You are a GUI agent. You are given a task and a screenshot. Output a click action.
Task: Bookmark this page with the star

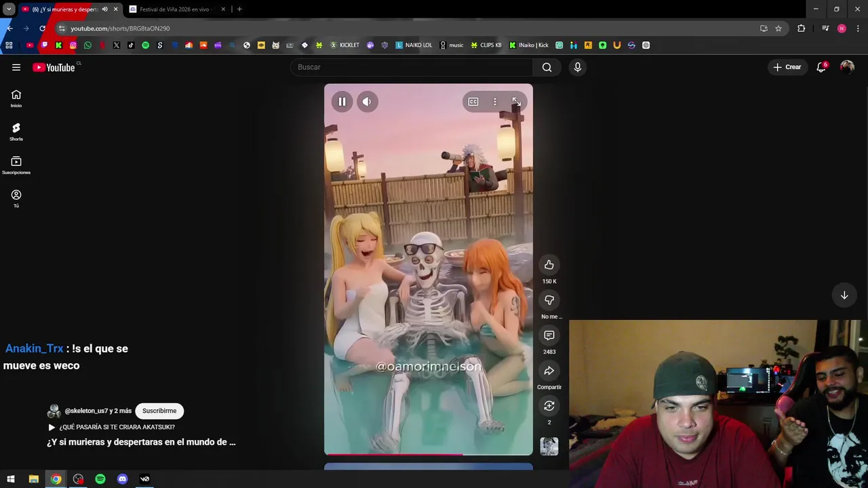778,28
